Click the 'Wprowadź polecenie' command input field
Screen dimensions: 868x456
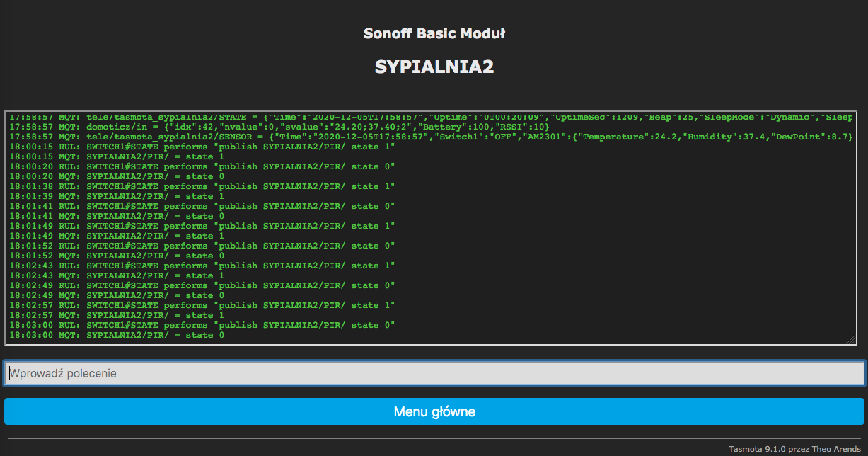(434, 373)
